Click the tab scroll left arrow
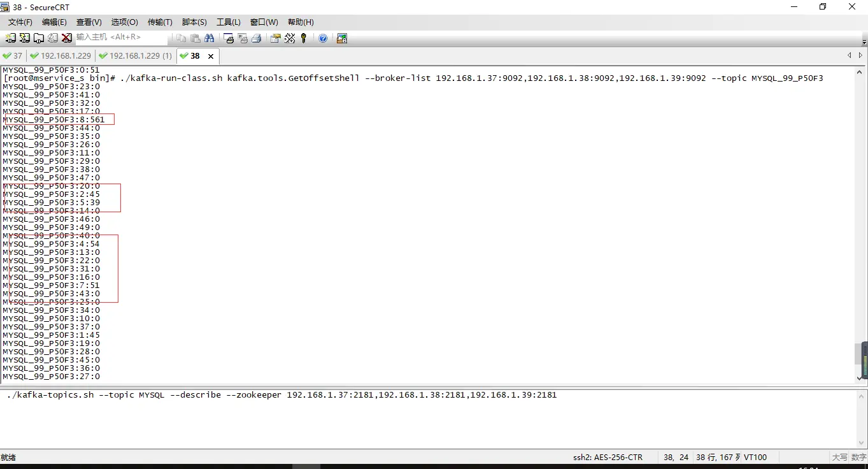 pos(849,56)
